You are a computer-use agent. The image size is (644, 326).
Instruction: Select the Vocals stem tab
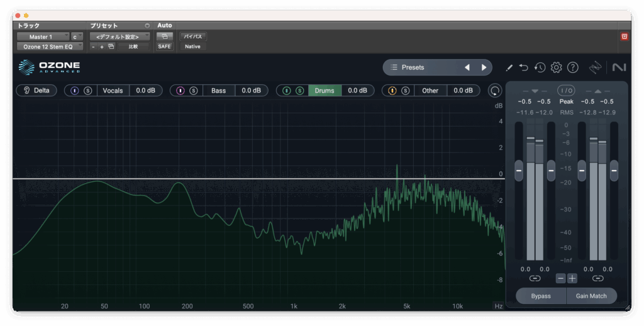113,91
